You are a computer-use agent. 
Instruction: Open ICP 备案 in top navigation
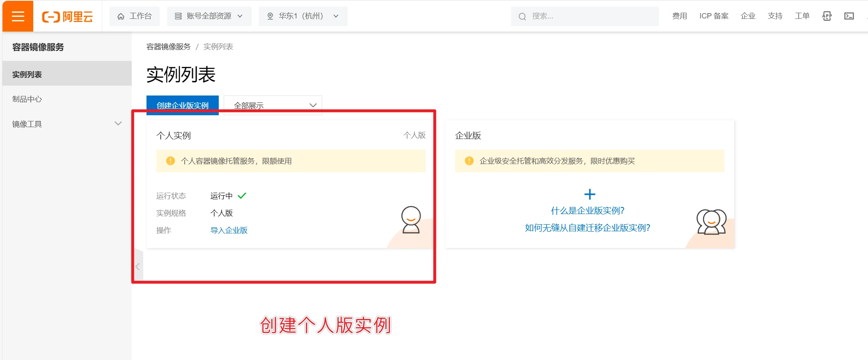(714, 16)
